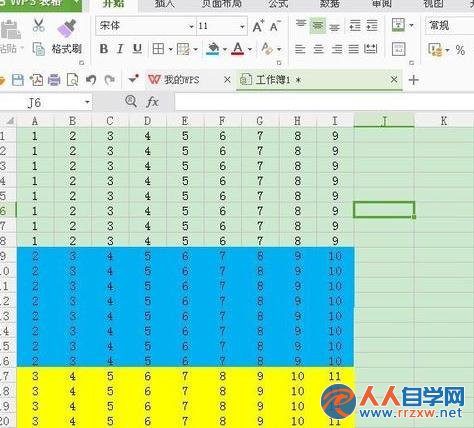This screenshot has width=474, height=428.
Task: Open the font name 宋体 dropdown
Action: point(192,26)
